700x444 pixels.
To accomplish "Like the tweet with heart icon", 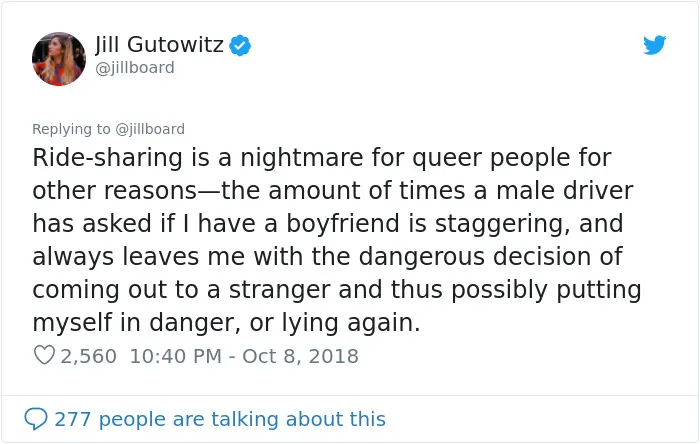I will [x=44, y=355].
